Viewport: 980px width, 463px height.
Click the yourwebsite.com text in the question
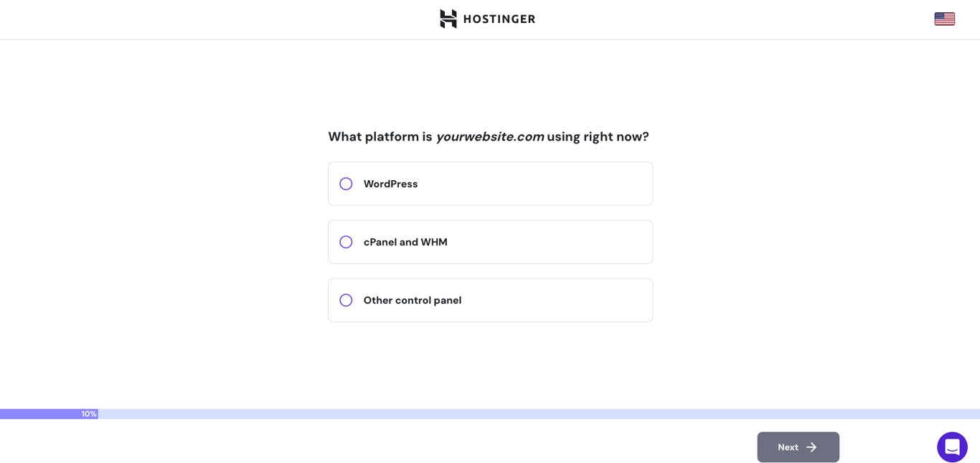(x=490, y=136)
